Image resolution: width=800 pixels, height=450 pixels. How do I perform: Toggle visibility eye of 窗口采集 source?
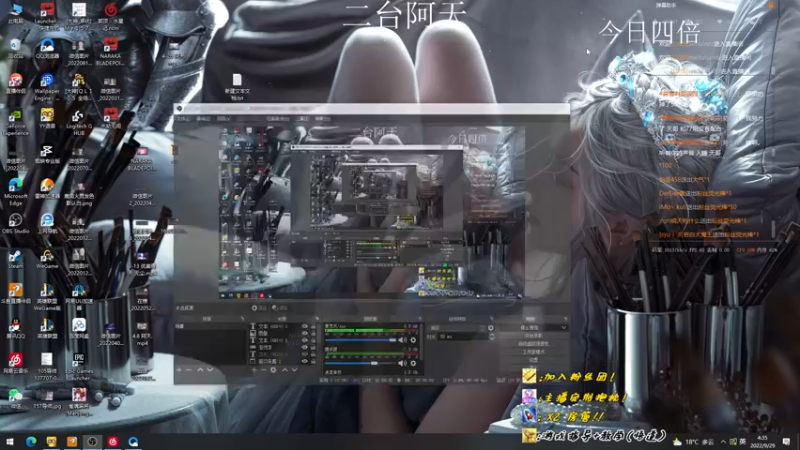click(305, 361)
